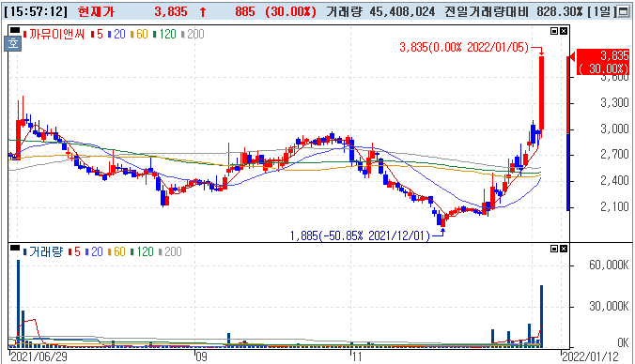Click the 09 month marker on time axis

click(201, 356)
